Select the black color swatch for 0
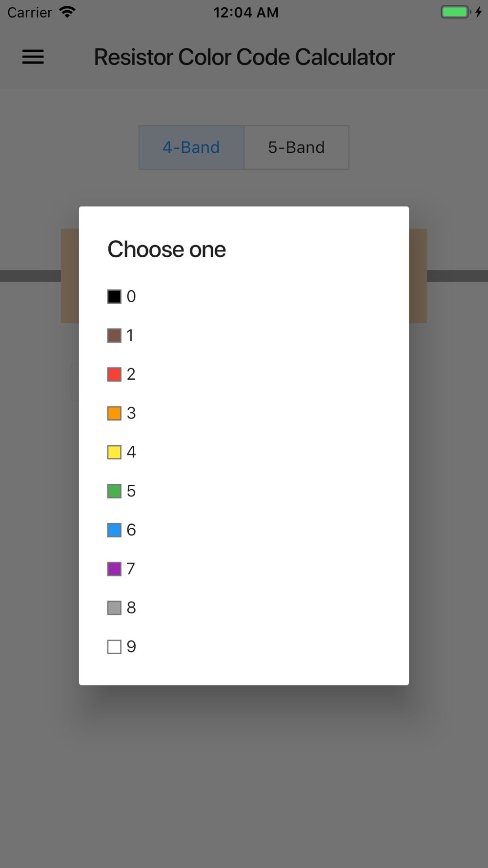 pyautogui.click(x=114, y=296)
